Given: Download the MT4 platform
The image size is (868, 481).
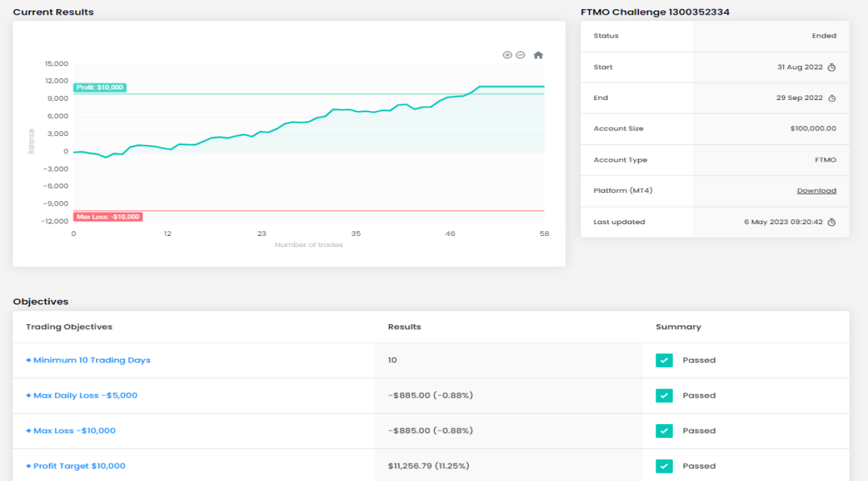Looking at the screenshot, I should click(816, 191).
